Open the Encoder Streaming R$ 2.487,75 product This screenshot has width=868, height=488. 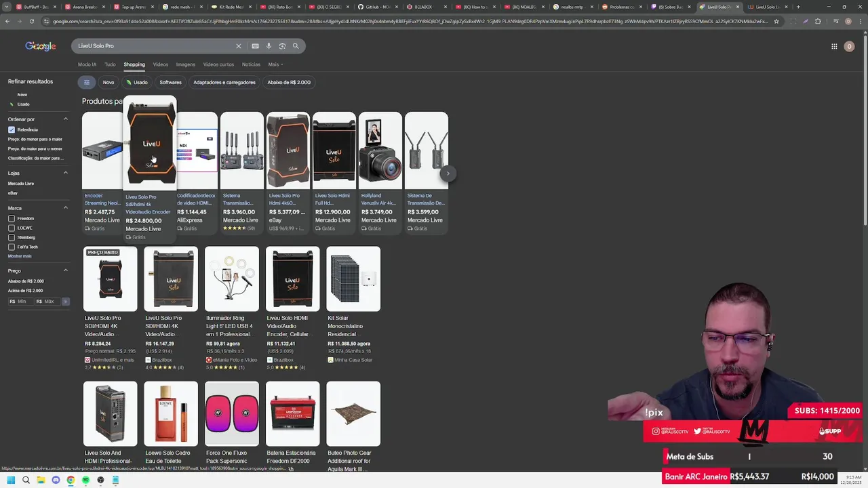(102, 173)
